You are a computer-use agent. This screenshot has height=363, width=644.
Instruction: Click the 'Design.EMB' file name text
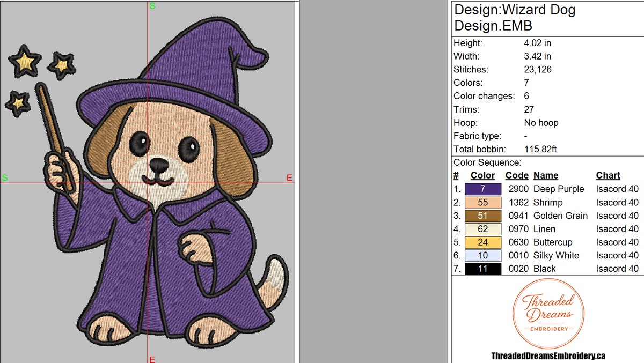click(x=493, y=26)
